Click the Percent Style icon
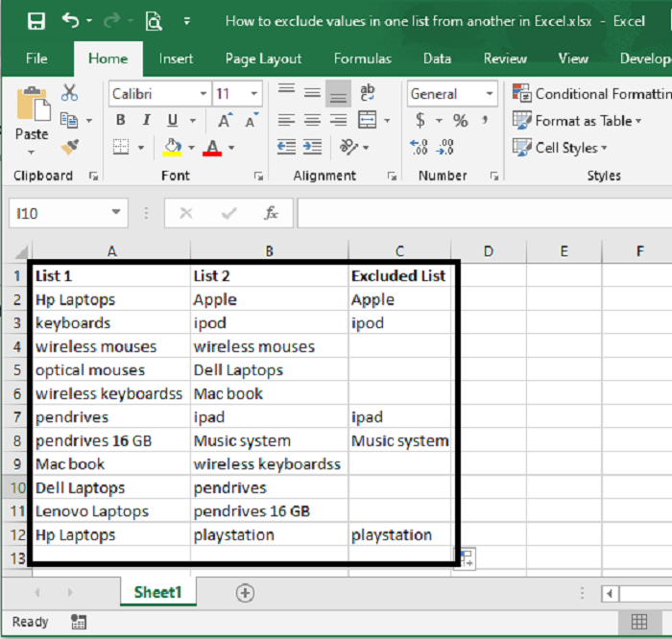 click(x=461, y=121)
